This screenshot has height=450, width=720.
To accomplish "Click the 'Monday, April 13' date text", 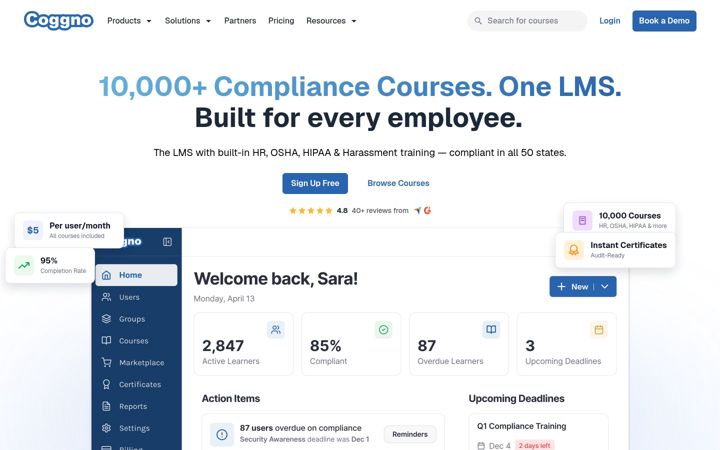I will coord(224,298).
